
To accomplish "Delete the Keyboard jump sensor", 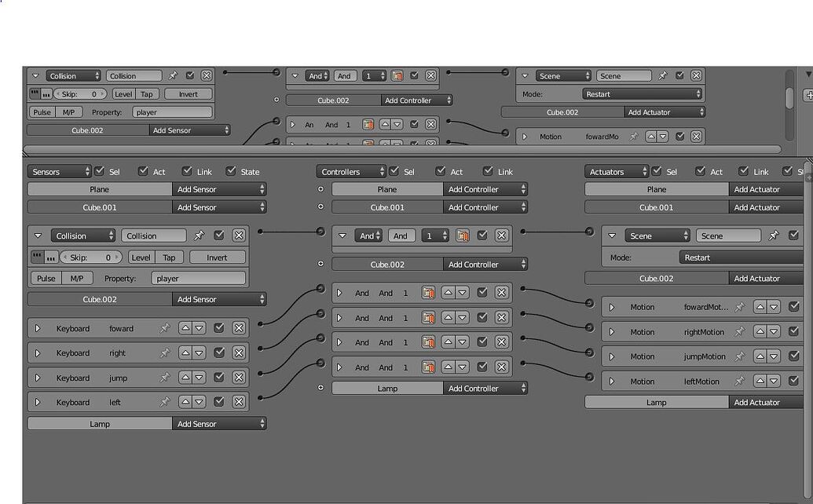I will pyautogui.click(x=239, y=378).
